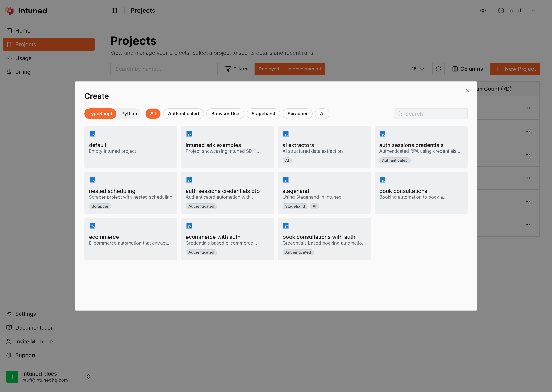Click the Intuned logo icon
This screenshot has width=552, height=392.
pyautogui.click(x=9, y=10)
